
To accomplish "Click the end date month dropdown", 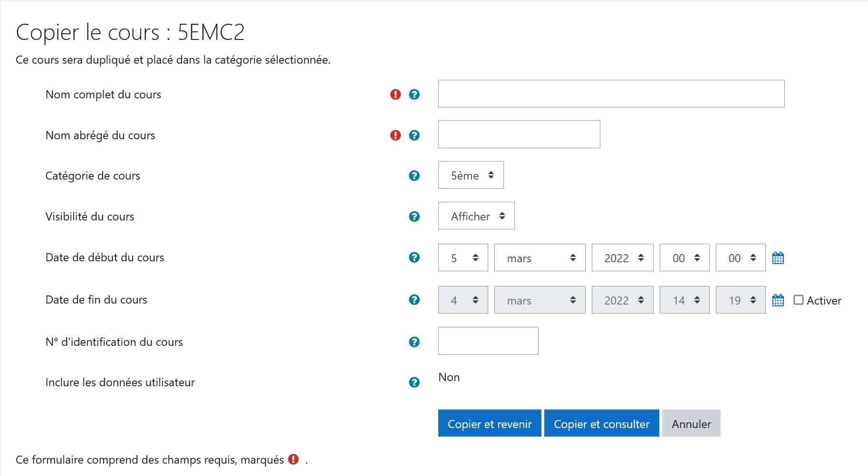I will 540,300.
